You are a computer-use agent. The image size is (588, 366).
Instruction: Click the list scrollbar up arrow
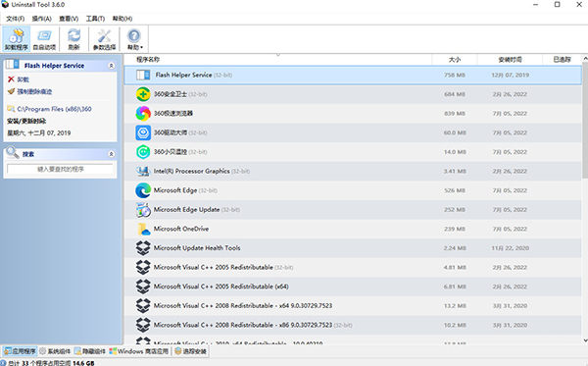[585, 59]
